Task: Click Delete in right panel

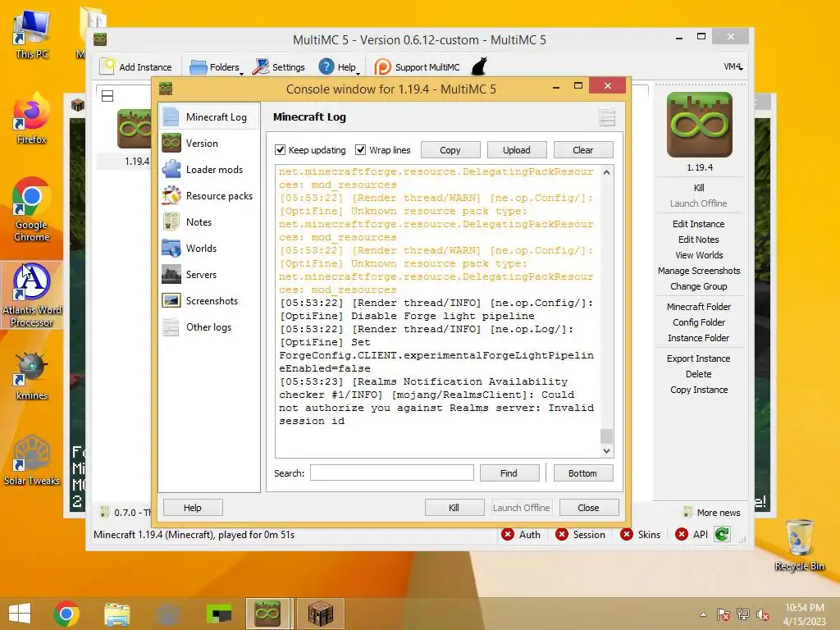Action: (699, 374)
